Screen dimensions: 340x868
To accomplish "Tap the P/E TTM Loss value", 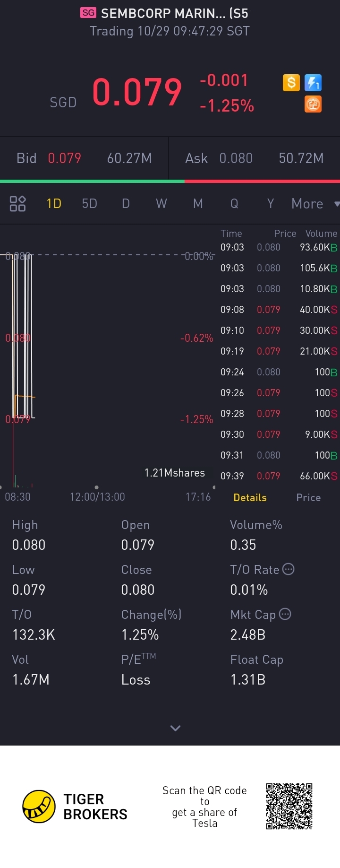I will [136, 679].
